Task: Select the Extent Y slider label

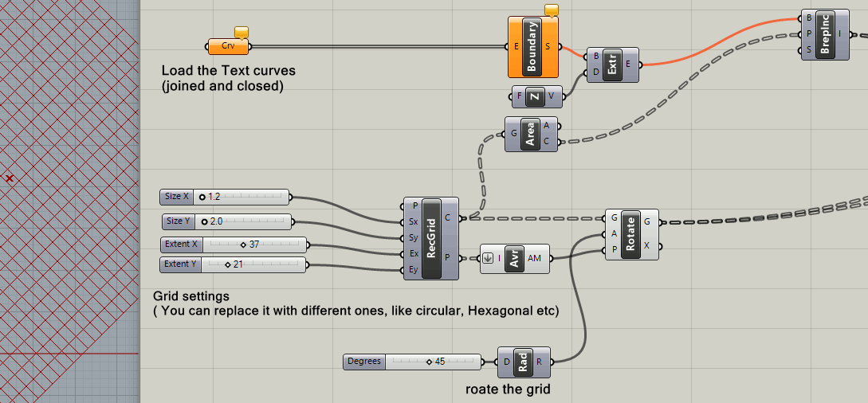Action: tap(180, 264)
